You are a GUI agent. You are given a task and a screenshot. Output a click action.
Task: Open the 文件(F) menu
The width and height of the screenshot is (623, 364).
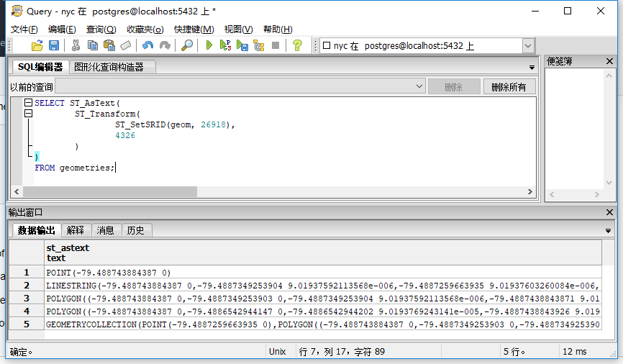(x=24, y=29)
